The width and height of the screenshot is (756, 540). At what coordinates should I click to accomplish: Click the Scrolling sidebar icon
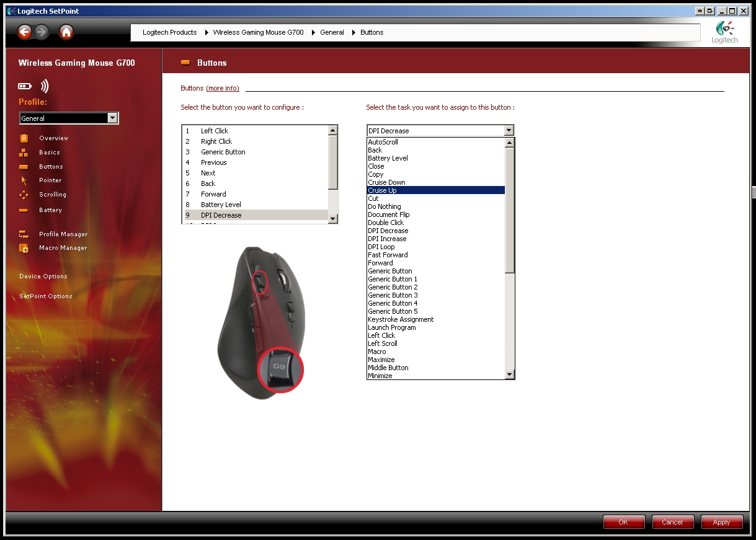point(24,195)
